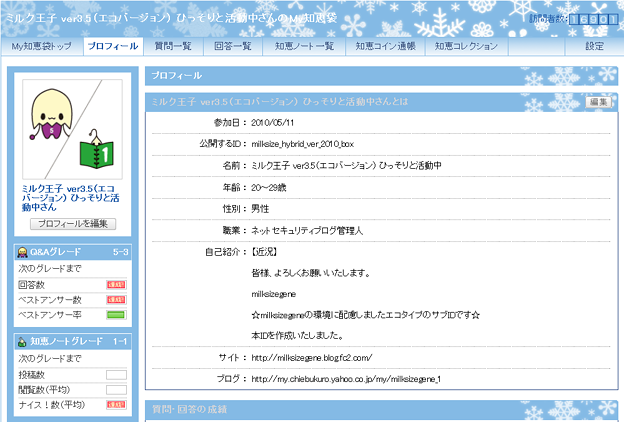Click the 皆様、よろしくお願いいたします text
This screenshot has height=422, width=624.
point(311,273)
